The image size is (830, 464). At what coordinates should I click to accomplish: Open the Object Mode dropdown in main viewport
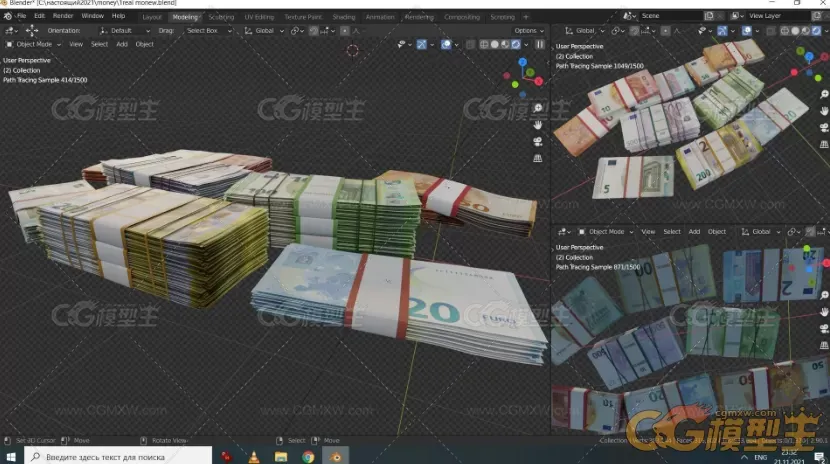(x=33, y=44)
